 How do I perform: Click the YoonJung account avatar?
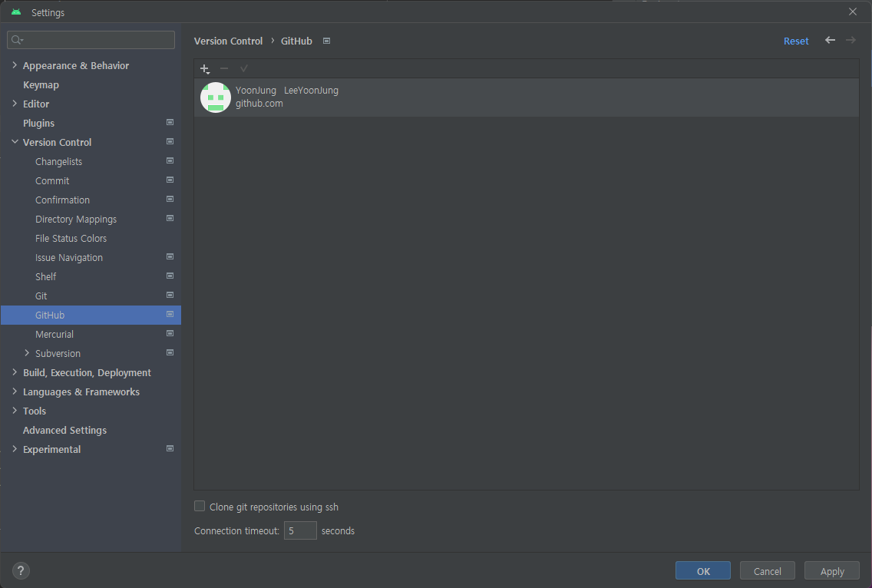216,97
